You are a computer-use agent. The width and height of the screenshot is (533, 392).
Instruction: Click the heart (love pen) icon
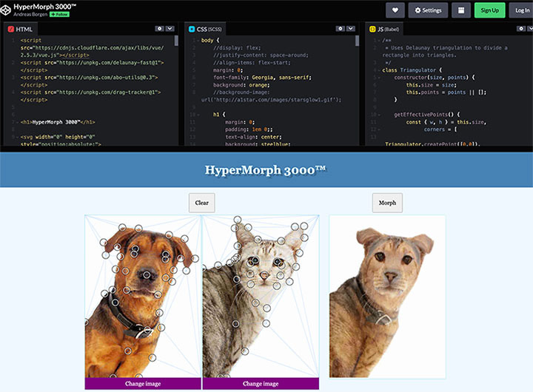[395, 10]
